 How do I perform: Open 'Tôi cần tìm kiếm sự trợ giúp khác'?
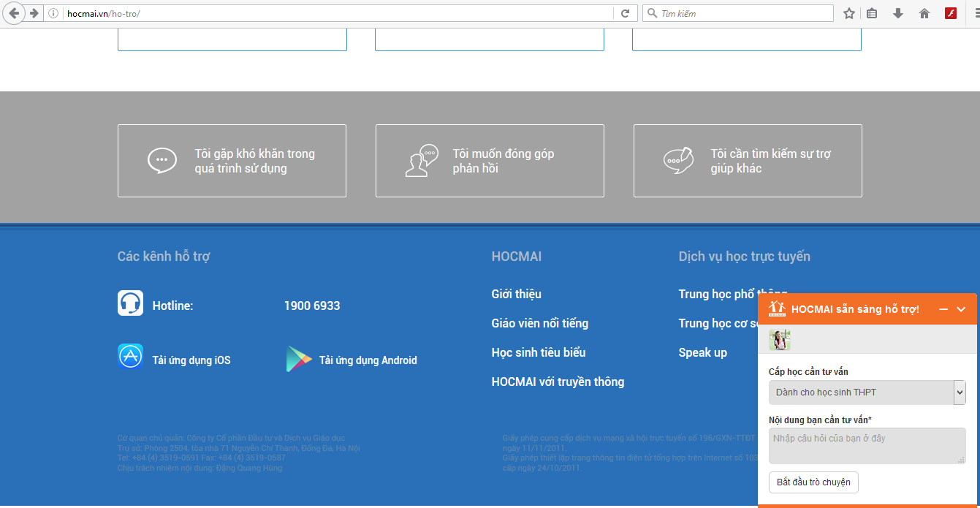pos(748,161)
